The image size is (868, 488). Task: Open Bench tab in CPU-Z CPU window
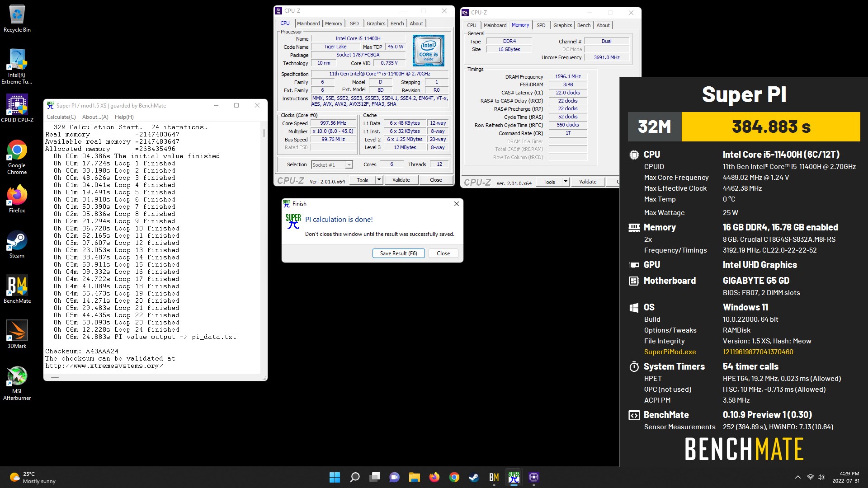point(397,23)
